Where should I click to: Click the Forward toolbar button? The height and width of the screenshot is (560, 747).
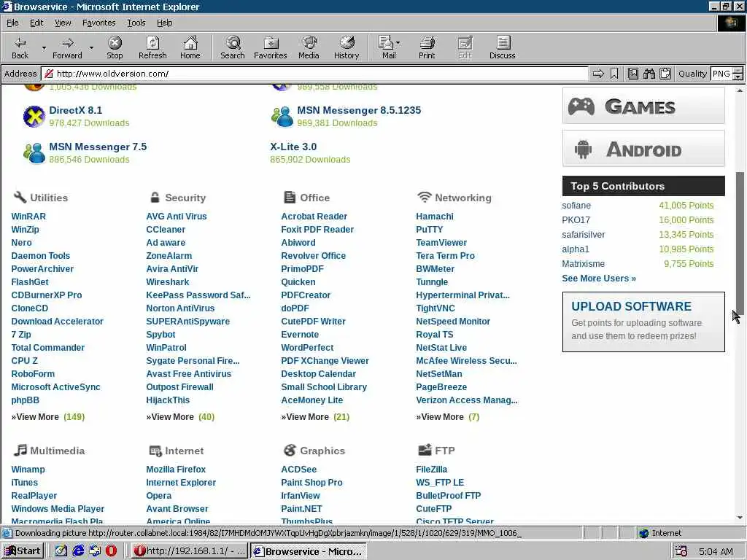point(67,47)
